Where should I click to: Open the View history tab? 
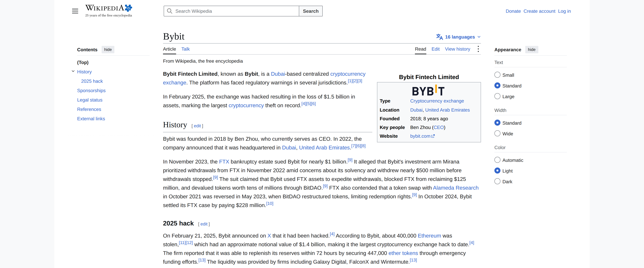[x=458, y=49]
